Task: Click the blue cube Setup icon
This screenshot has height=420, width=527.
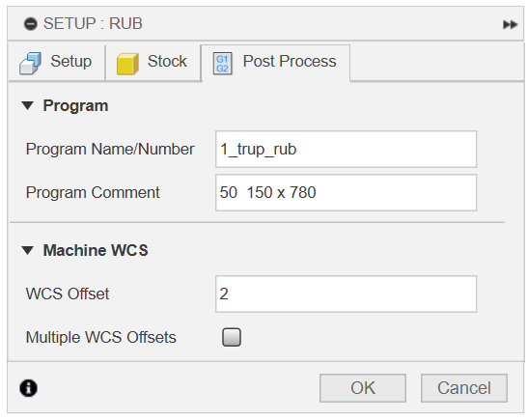Action: coord(30,63)
